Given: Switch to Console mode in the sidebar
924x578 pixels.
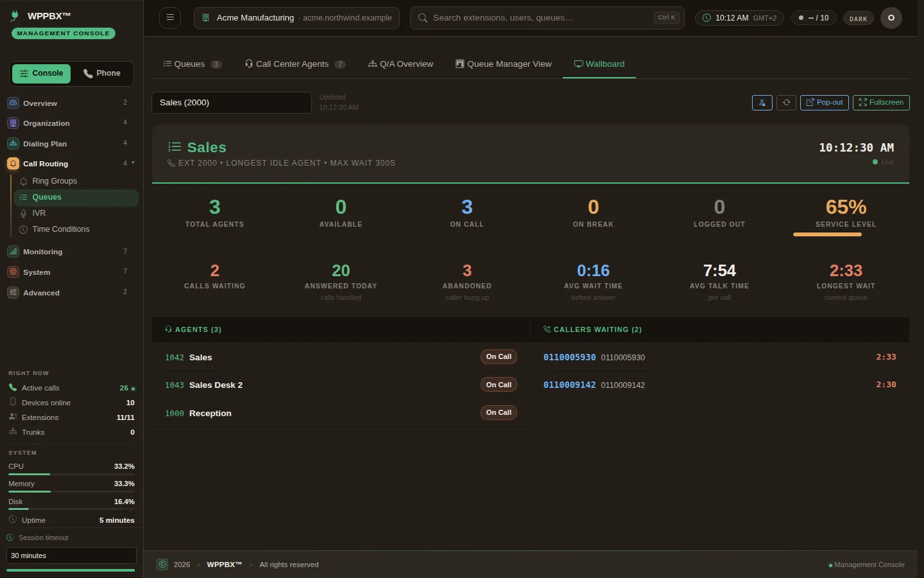Looking at the screenshot, I should click(42, 73).
